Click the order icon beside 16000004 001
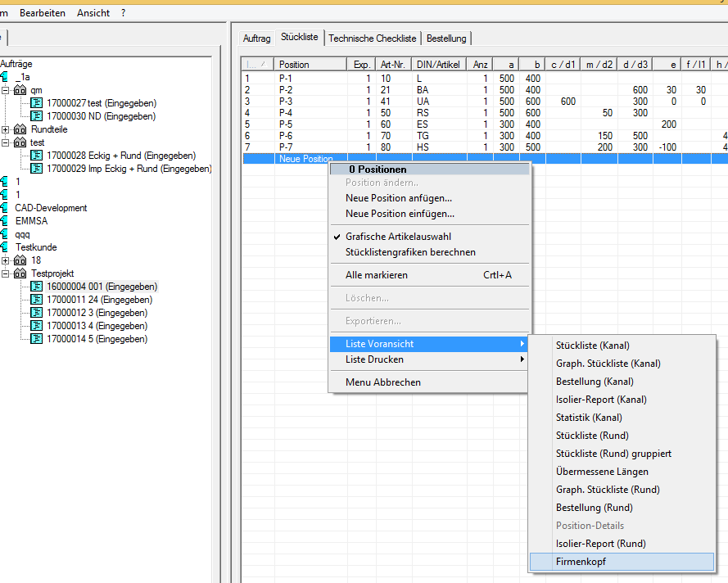This screenshot has width=728, height=583. pyautogui.click(x=36, y=287)
